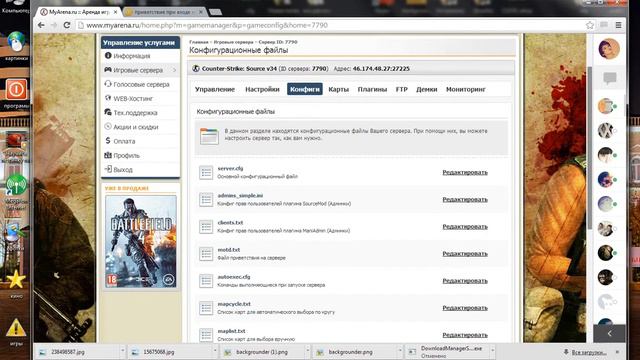Open dropdown for 238498587.jpg download
The width and height of the screenshot is (640, 360).
(122, 351)
